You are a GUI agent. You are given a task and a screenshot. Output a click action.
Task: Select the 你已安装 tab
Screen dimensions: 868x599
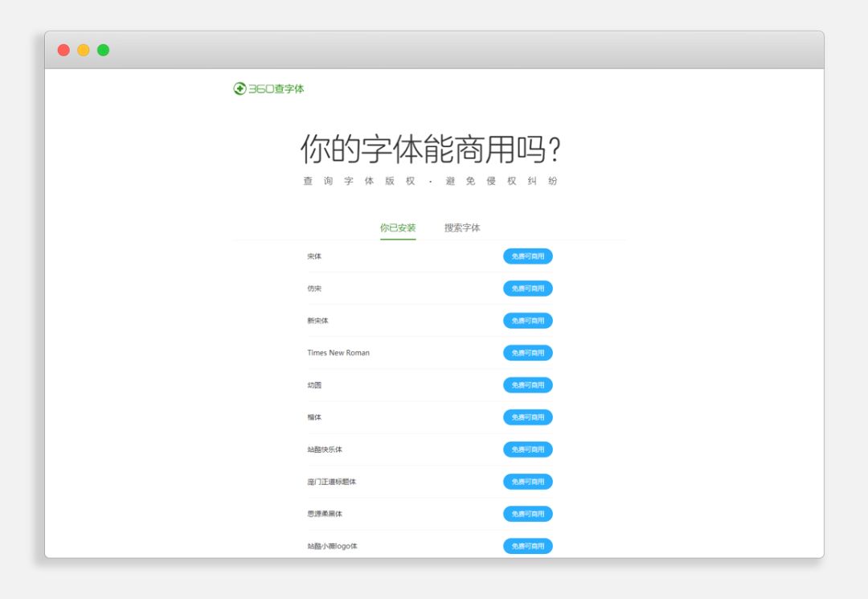click(398, 228)
